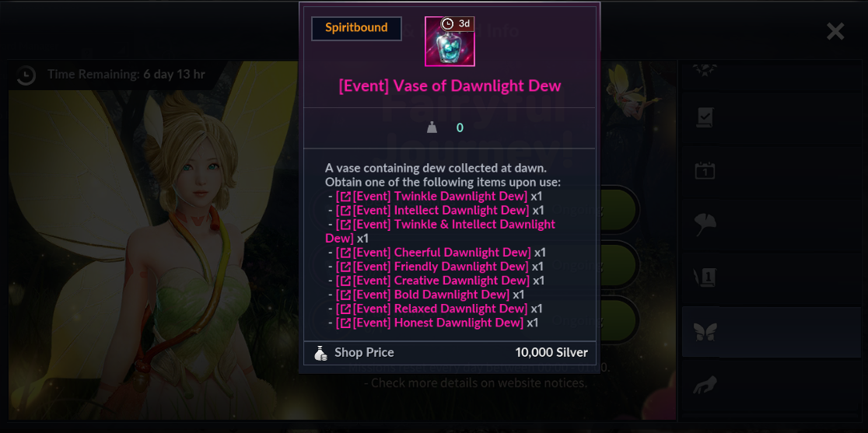Open the butterfly fairy event sidebar icon
868x433 pixels.
tap(705, 333)
